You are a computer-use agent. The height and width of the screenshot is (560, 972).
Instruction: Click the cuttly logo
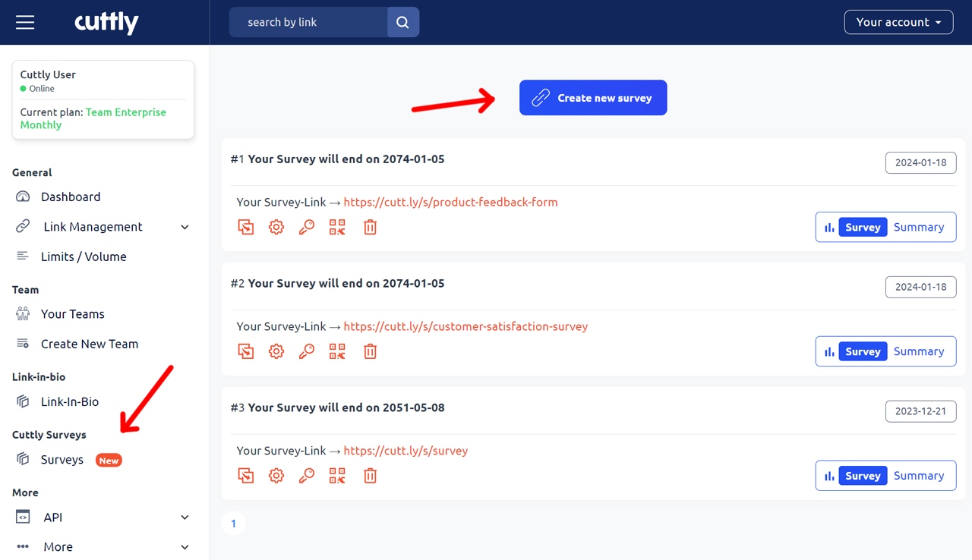(106, 23)
